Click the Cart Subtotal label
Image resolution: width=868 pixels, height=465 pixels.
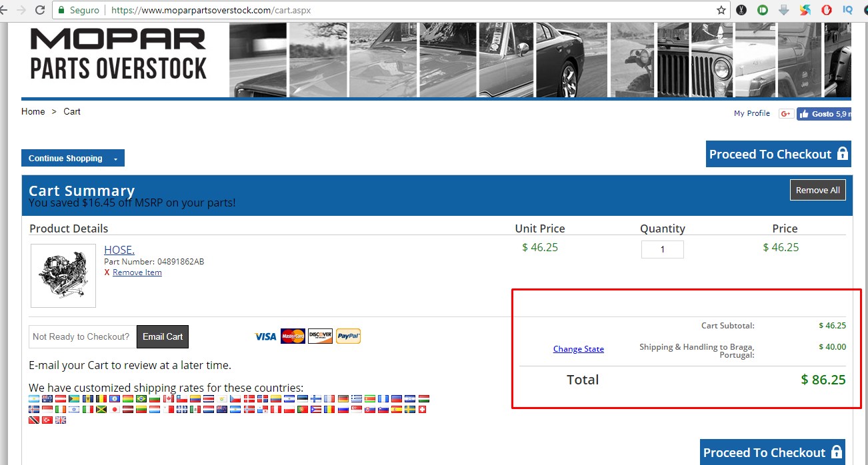(728, 326)
